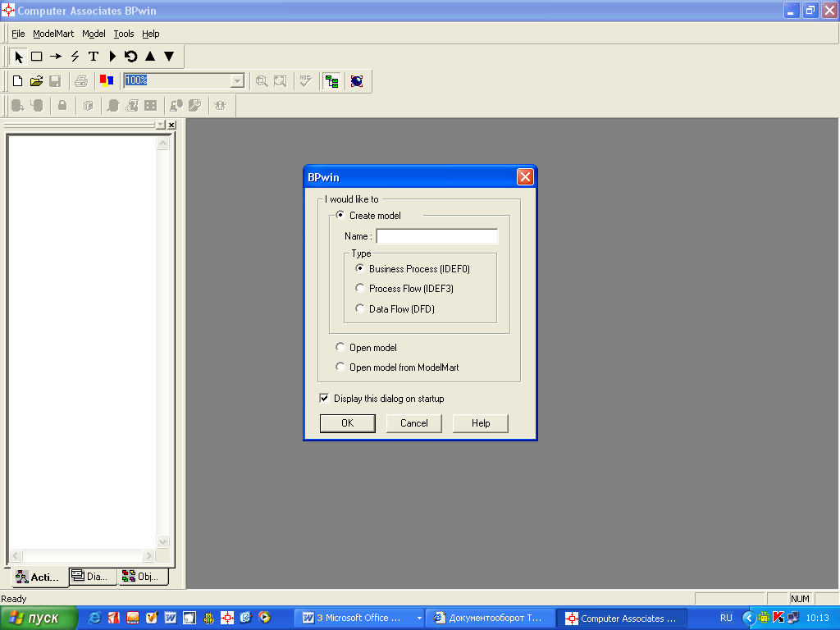The image size is (840, 630).
Task: Click RU language indicator in tray
Action: [x=726, y=619]
